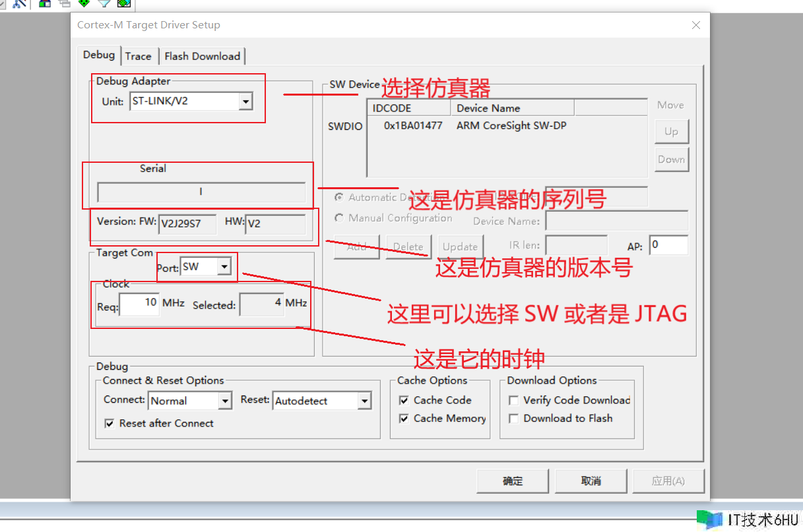Open the Pack Installer toolbar icon
This screenshot has width=803, height=532.
[124, 3]
